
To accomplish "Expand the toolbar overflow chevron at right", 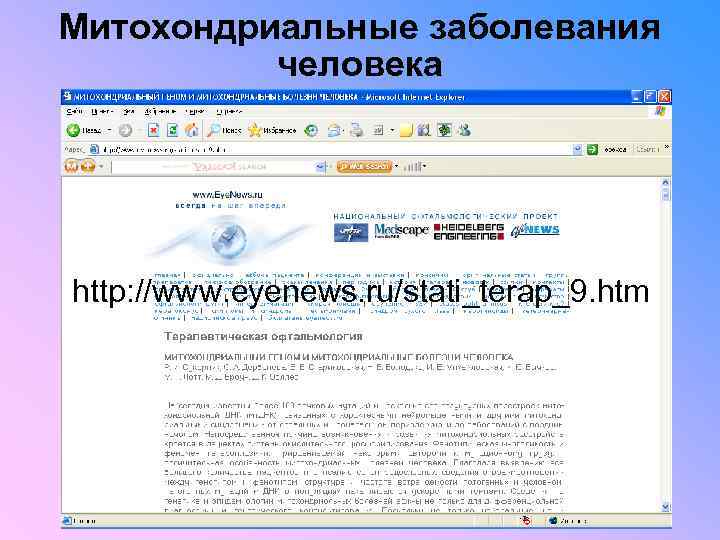I will pyautogui.click(x=667, y=148).
